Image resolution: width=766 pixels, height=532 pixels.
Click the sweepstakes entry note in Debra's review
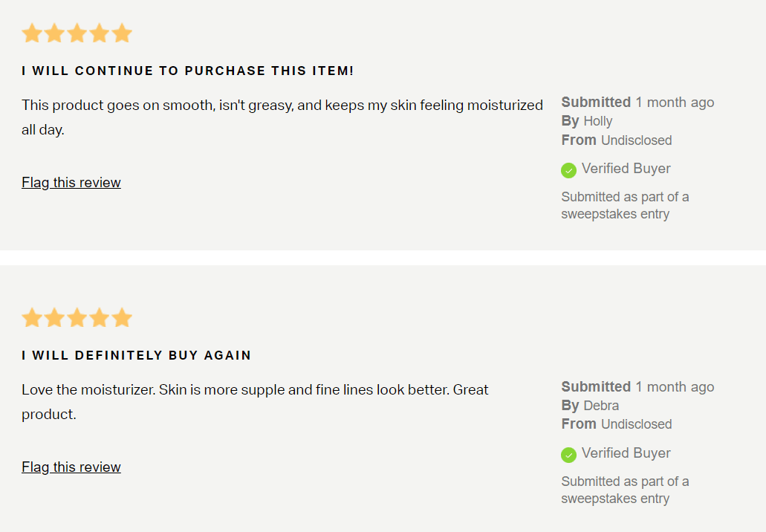click(625, 490)
